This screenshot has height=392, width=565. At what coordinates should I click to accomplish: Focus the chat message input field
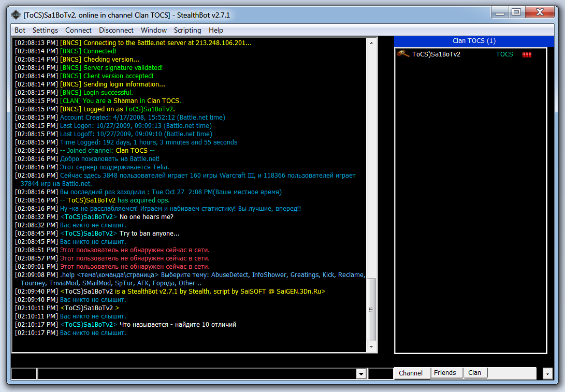coord(197,374)
